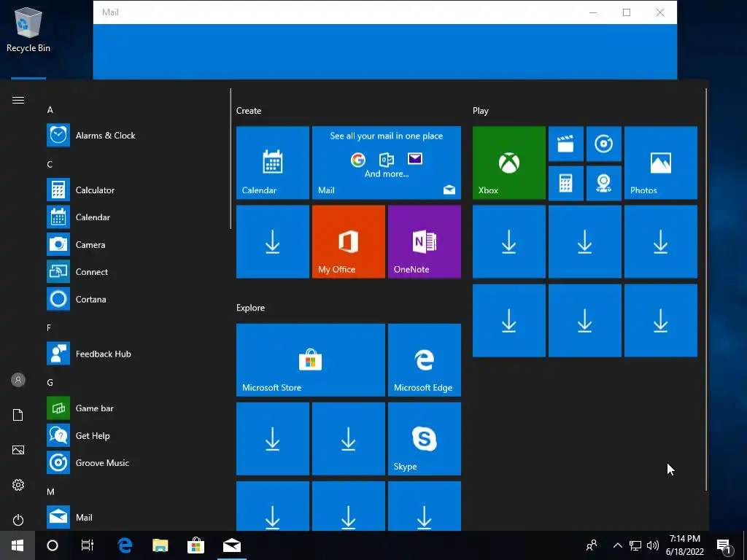Click the downloading tile below Calendar tile

click(x=273, y=242)
